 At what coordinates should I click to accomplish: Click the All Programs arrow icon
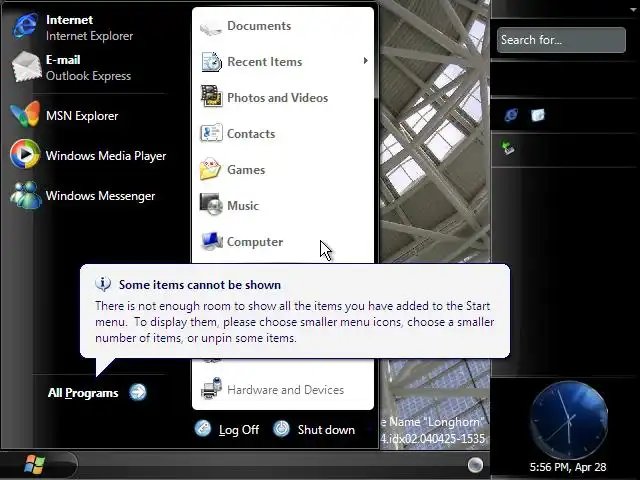click(x=138, y=392)
